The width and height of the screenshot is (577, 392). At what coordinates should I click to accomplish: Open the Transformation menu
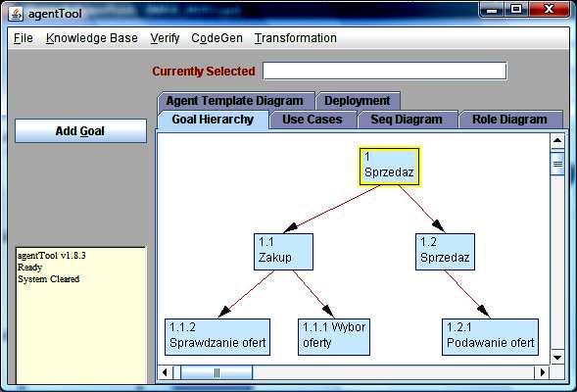pyautogui.click(x=296, y=38)
